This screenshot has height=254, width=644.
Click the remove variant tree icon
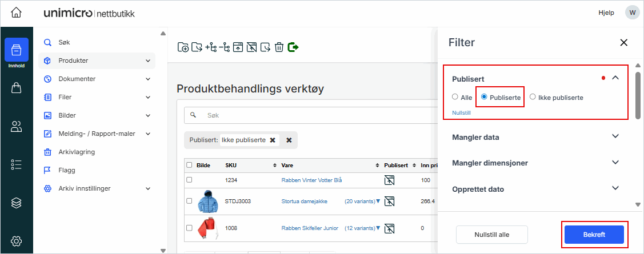point(225,47)
